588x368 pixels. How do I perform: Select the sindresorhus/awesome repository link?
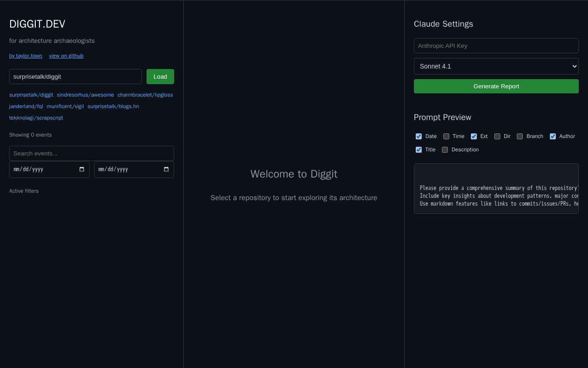point(85,95)
